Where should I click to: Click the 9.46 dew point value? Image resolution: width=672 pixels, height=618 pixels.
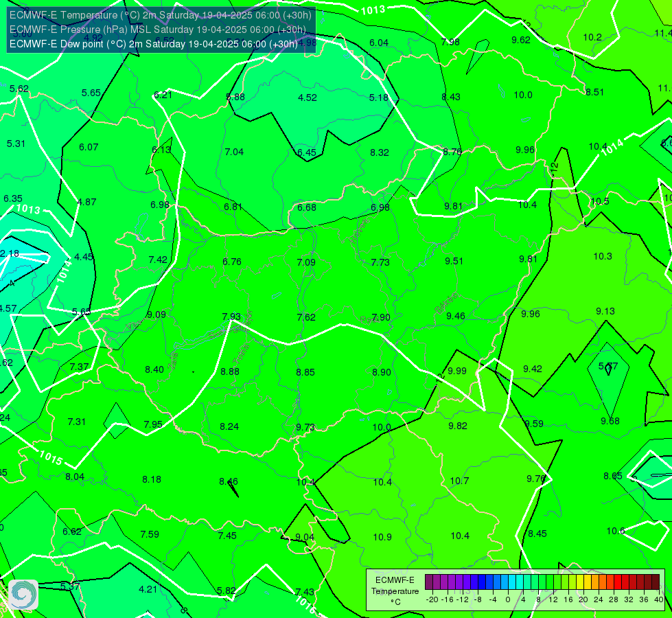[456, 316]
